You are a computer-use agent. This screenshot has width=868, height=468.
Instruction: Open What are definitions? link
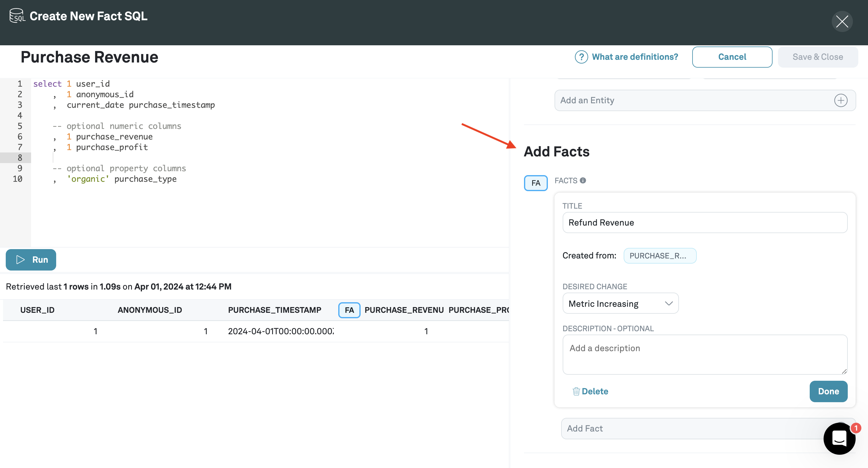pos(635,57)
